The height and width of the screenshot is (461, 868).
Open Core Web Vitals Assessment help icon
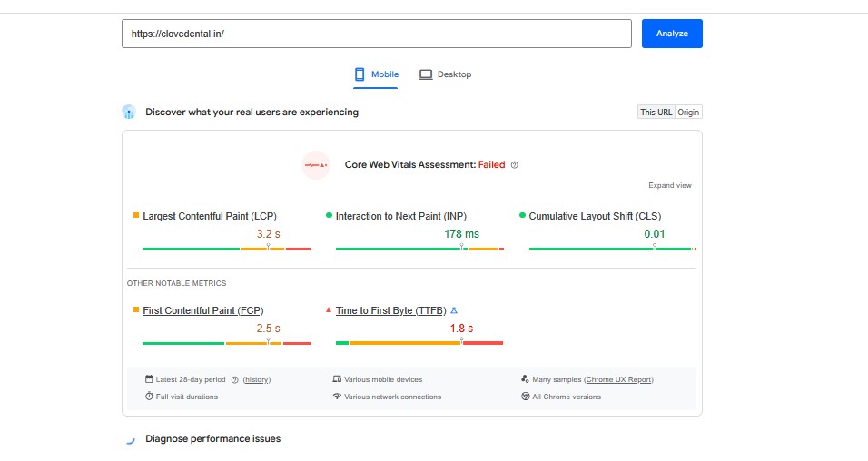(514, 165)
